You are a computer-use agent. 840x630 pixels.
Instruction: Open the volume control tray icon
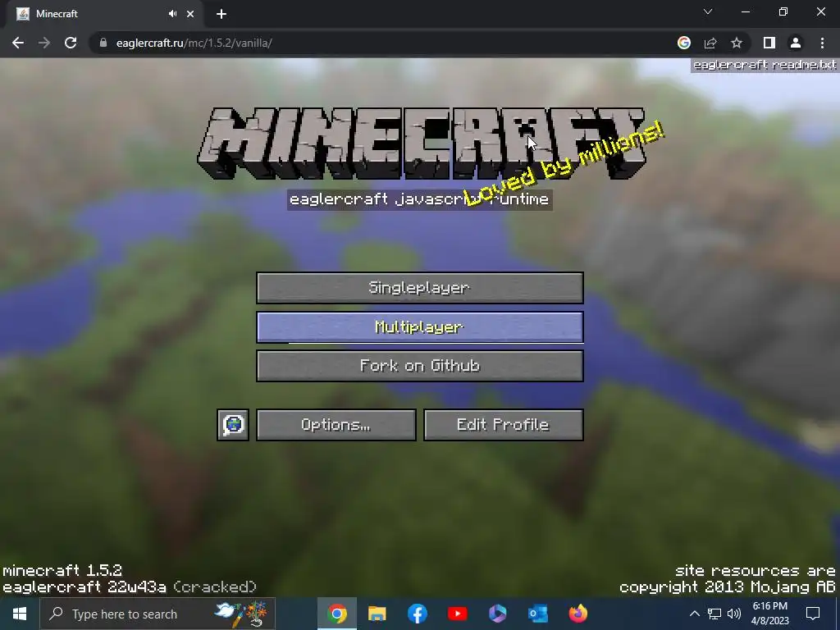(x=734, y=614)
